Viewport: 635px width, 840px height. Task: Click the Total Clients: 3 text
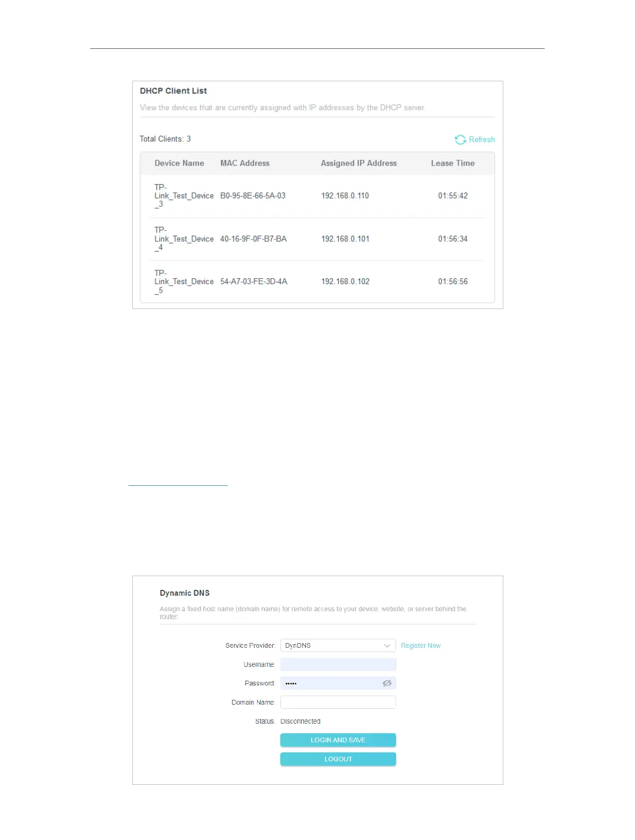(x=165, y=139)
